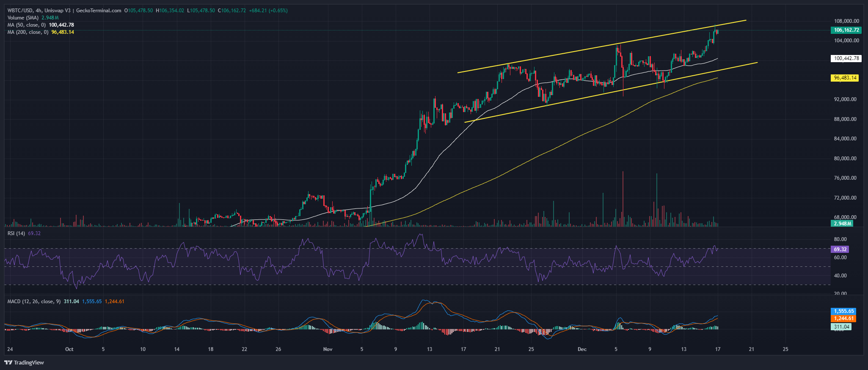Click the RSI value label 69.32 on axis
The width and height of the screenshot is (868, 370).
point(840,249)
